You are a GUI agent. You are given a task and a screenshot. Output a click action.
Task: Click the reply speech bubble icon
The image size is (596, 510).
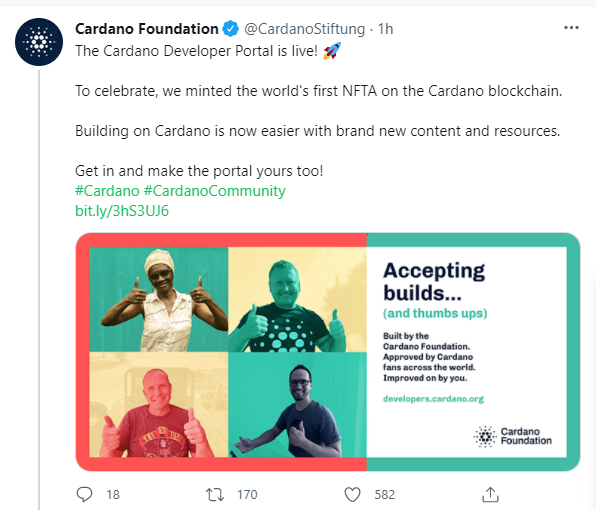click(x=84, y=494)
